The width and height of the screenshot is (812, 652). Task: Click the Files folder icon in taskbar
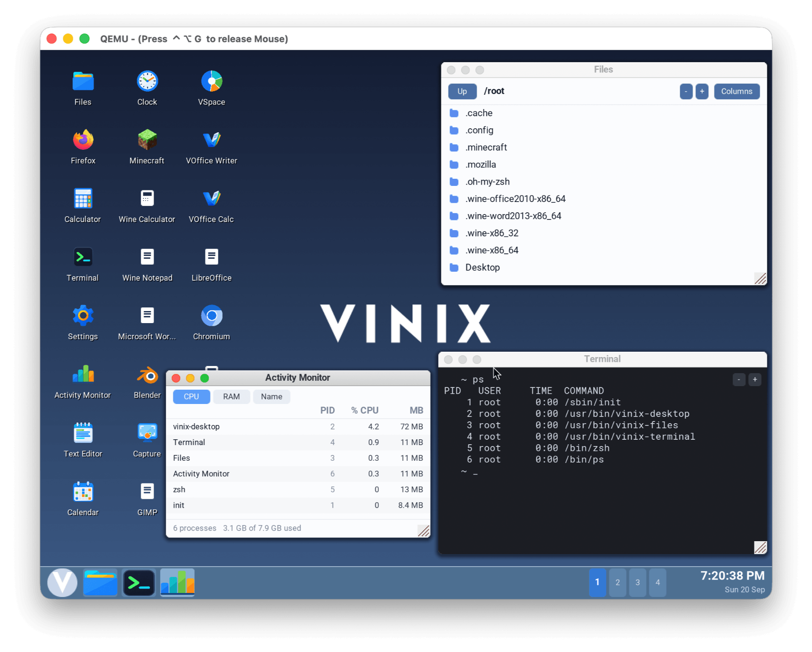pos(100,582)
